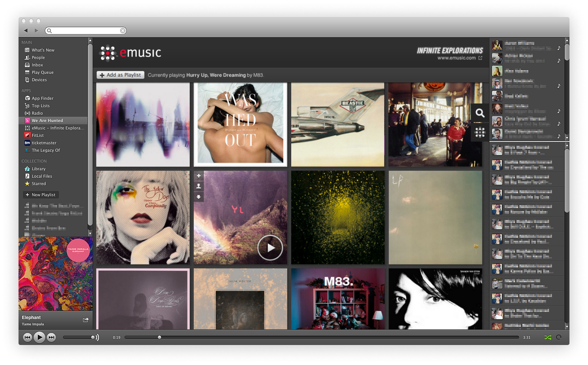Image resolution: width=588 pixels, height=365 pixels.
Task: Select the LP album cover with gray sky
Action: click(435, 217)
